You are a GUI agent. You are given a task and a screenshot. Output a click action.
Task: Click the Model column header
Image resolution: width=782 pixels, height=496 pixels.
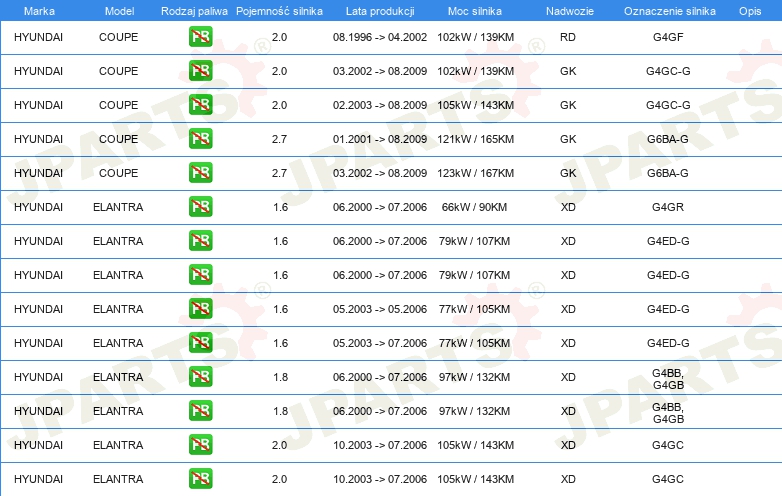pos(119,10)
